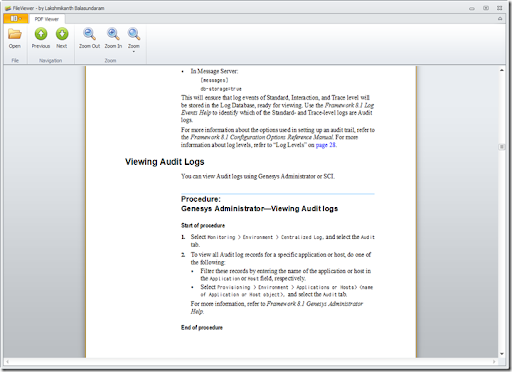Go to the Previous page

tap(41, 38)
